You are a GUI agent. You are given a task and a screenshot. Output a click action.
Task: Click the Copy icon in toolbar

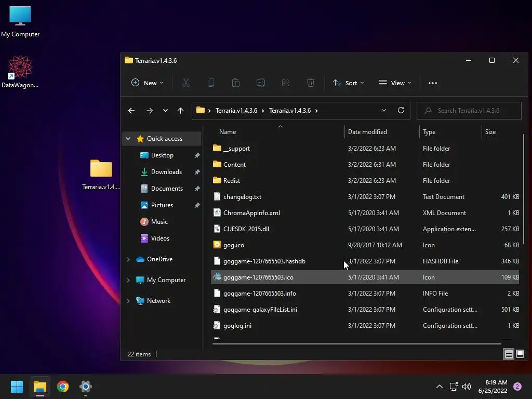click(211, 83)
